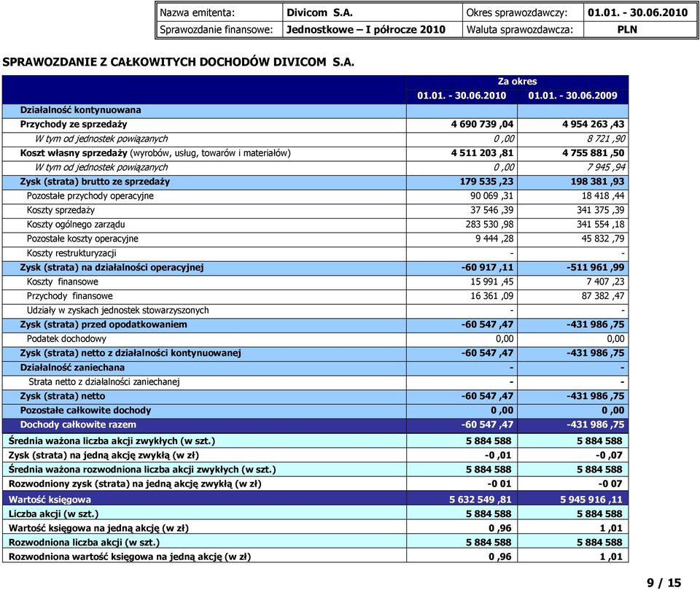Select the 'Nazwa emitenta:' label

coord(197,13)
